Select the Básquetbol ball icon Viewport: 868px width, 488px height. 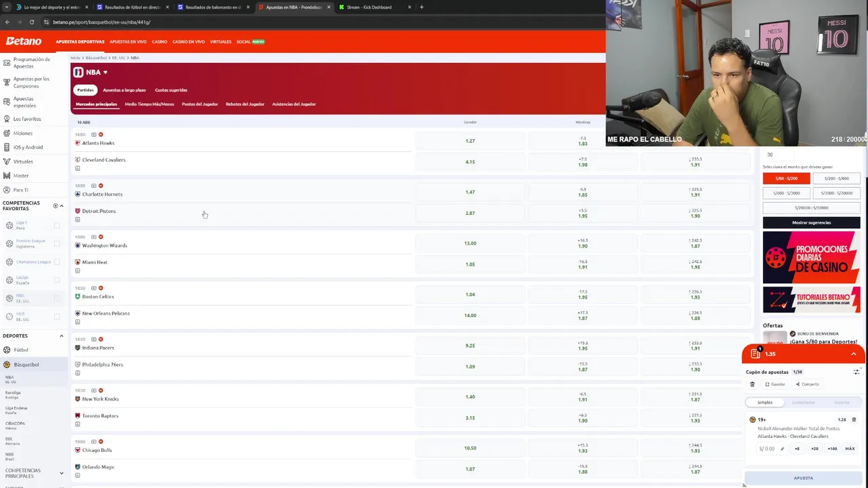tap(7, 365)
